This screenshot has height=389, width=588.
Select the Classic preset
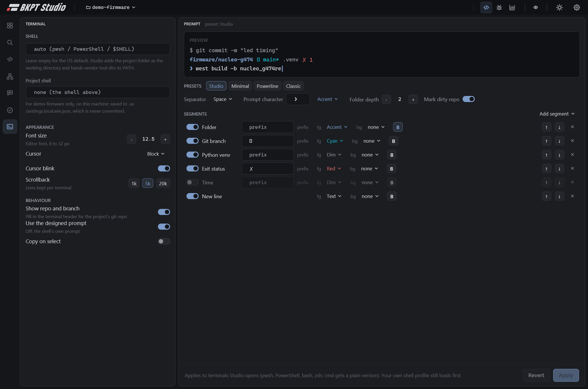pos(293,86)
